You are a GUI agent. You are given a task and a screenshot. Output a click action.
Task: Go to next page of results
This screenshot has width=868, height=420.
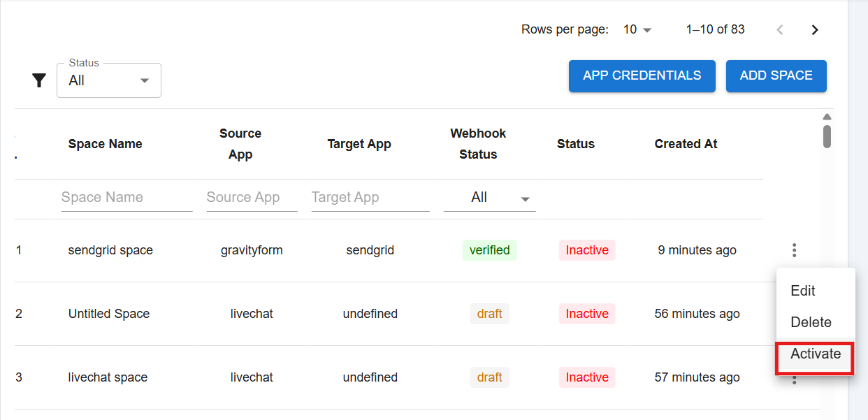point(814,29)
